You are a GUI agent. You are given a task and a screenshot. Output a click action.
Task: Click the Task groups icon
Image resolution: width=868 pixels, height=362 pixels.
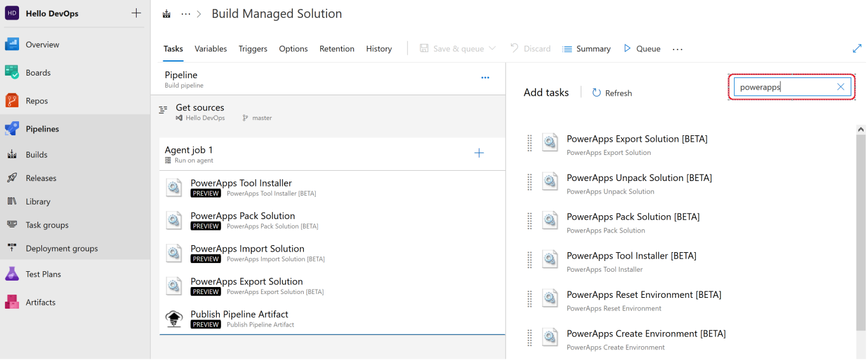[12, 225]
